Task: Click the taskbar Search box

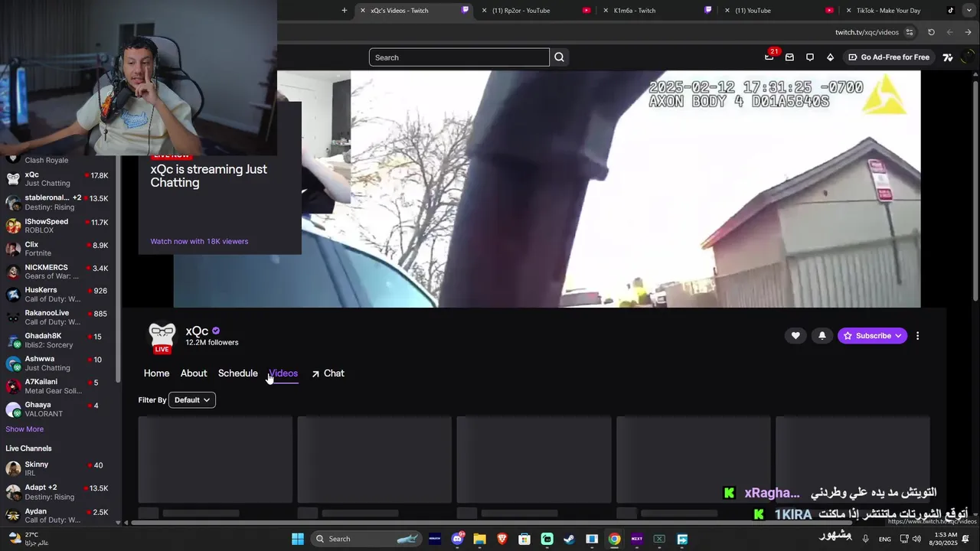Action: pos(368,539)
